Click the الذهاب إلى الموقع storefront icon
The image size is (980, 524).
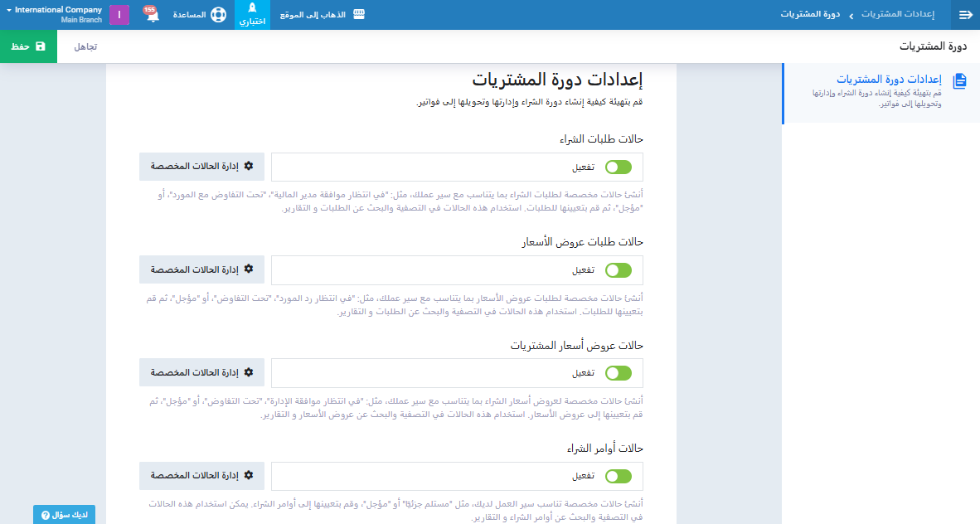point(358,15)
